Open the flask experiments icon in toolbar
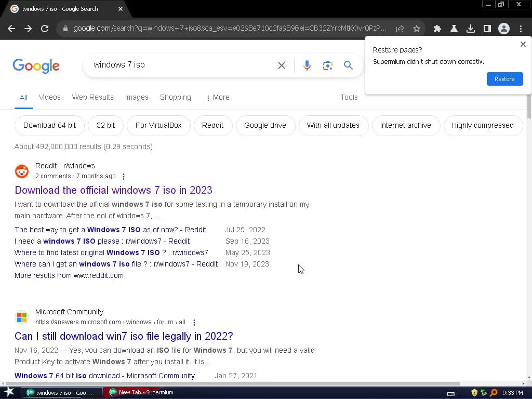 (x=454, y=29)
